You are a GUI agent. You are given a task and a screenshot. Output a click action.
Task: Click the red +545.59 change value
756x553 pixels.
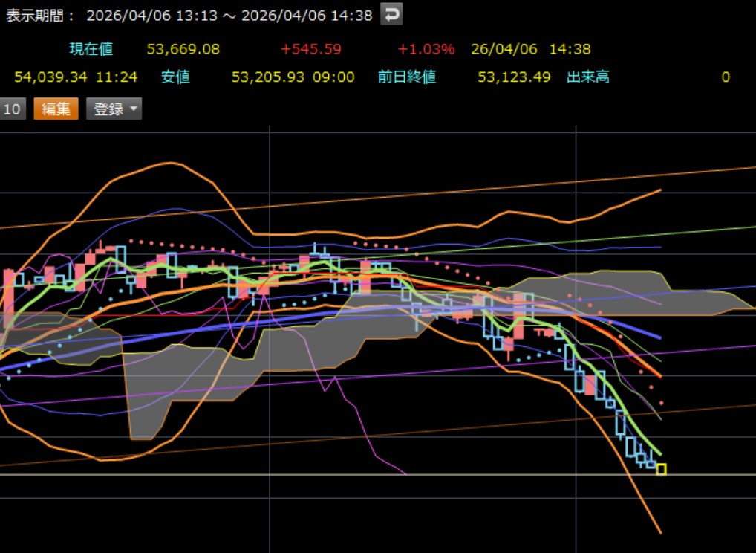point(310,49)
